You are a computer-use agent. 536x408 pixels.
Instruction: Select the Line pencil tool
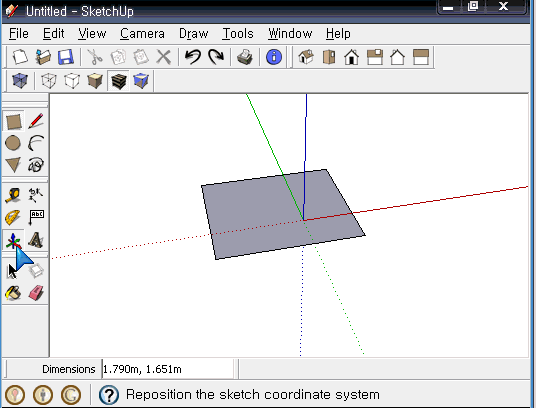tap(36, 121)
